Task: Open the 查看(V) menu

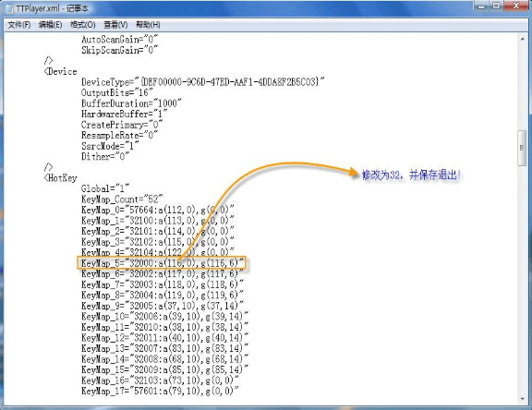Action: click(115, 25)
